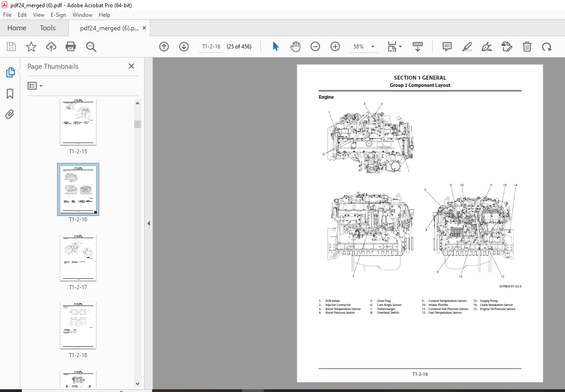This screenshot has height=392, width=565.
Task: Open the Bookmarks sidebar panel
Action: tap(10, 94)
